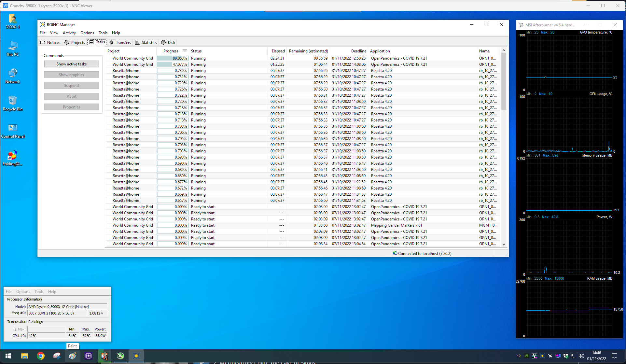Click the task list scrollbar up arrow
This screenshot has width=626, height=364.
click(504, 50)
